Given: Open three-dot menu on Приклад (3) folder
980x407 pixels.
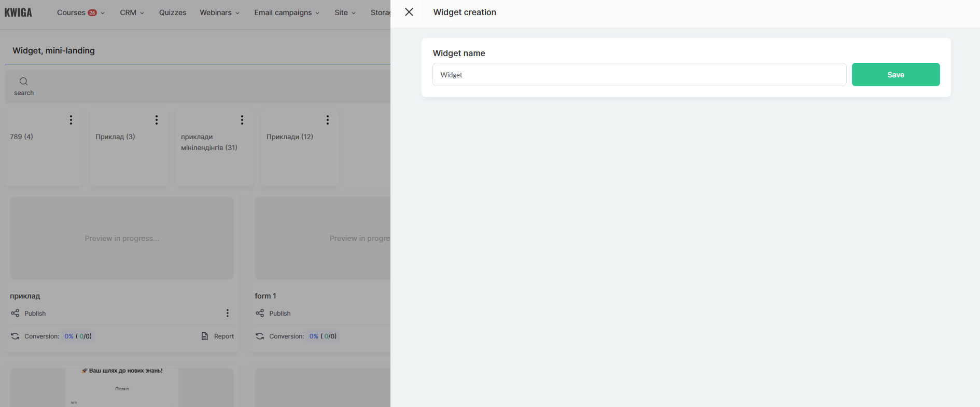Looking at the screenshot, I should coord(157,120).
